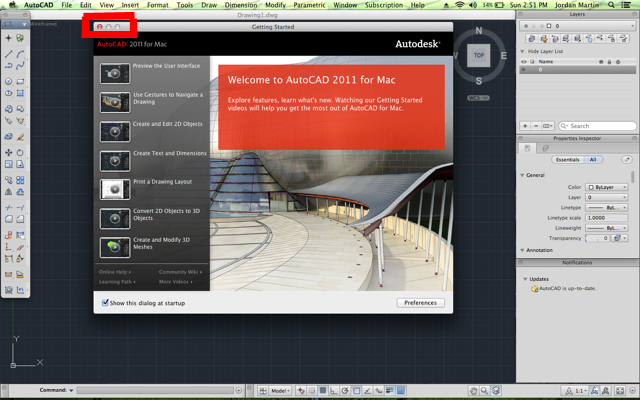Toggle Ortho mode in the status bar
The width and height of the screenshot is (640, 400).
click(334, 391)
